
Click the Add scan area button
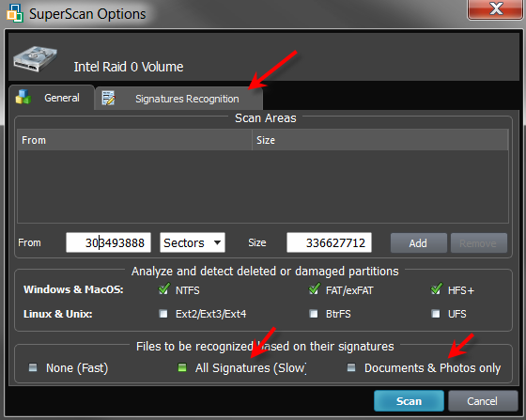coord(418,243)
